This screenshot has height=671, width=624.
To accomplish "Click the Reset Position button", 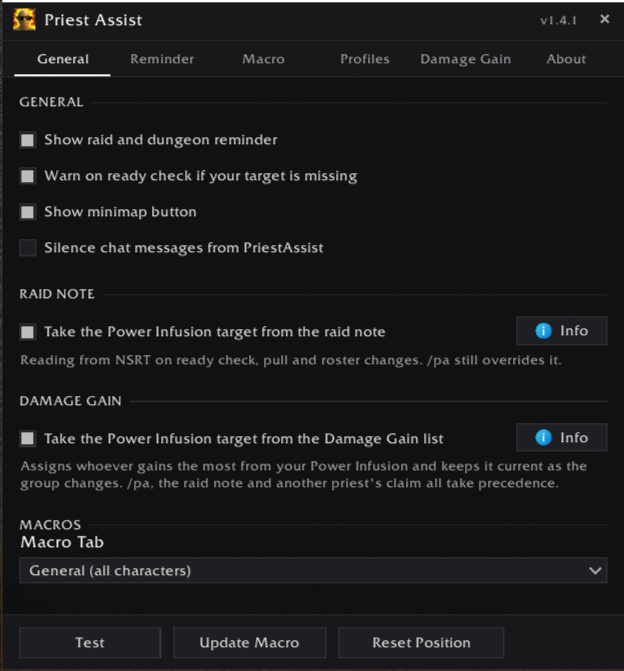I will click(421, 642).
